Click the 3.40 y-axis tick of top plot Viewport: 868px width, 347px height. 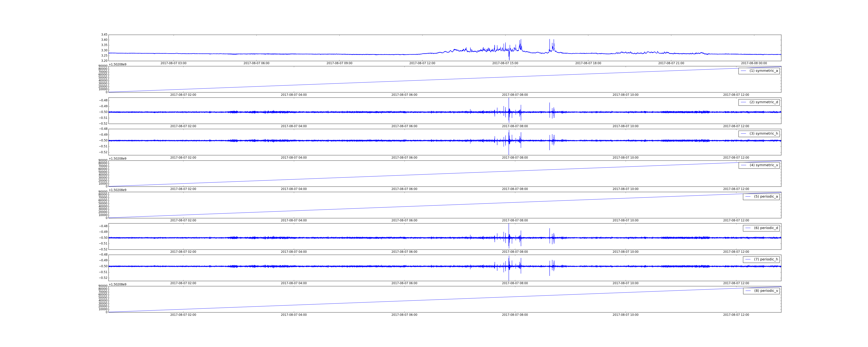[x=104, y=40]
